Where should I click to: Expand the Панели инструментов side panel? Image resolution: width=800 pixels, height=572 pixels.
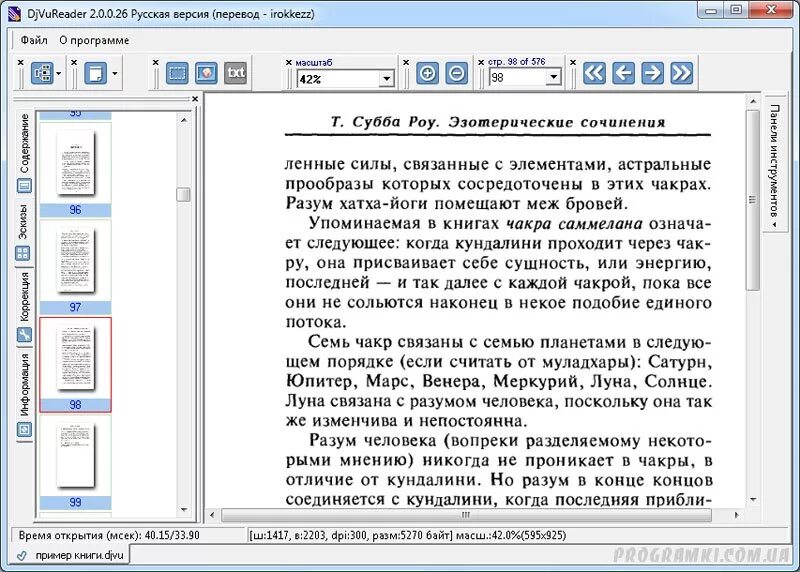click(x=774, y=164)
